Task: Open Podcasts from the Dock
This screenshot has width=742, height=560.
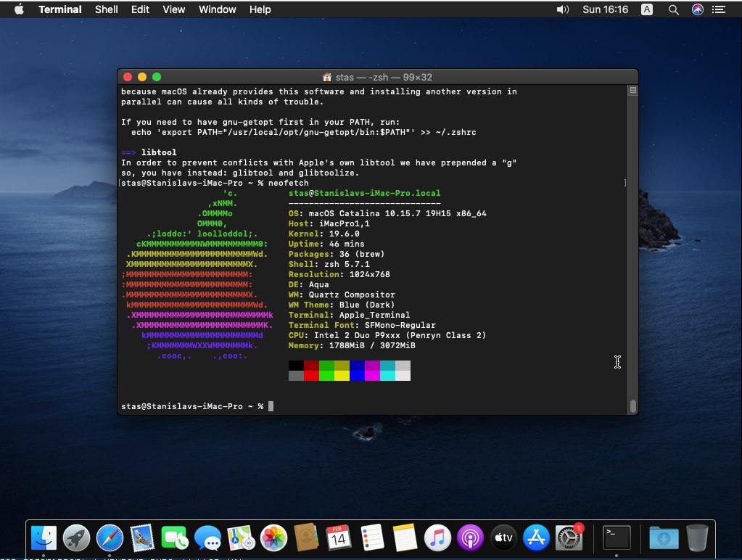Action: point(471,538)
